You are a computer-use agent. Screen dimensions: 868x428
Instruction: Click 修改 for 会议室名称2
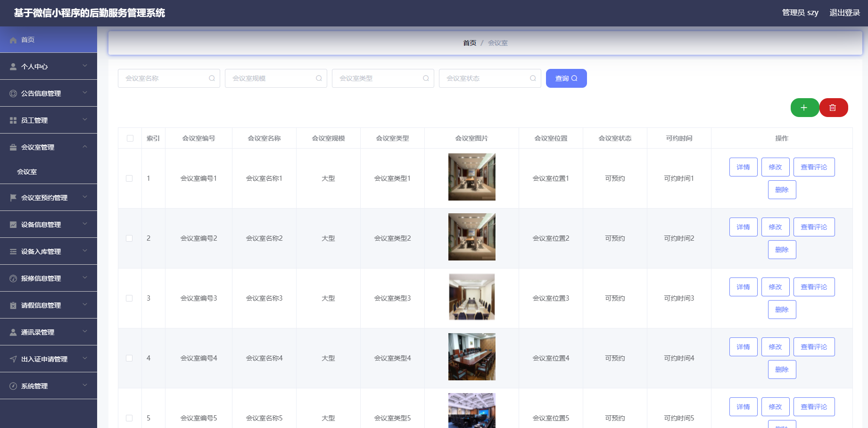776,227
